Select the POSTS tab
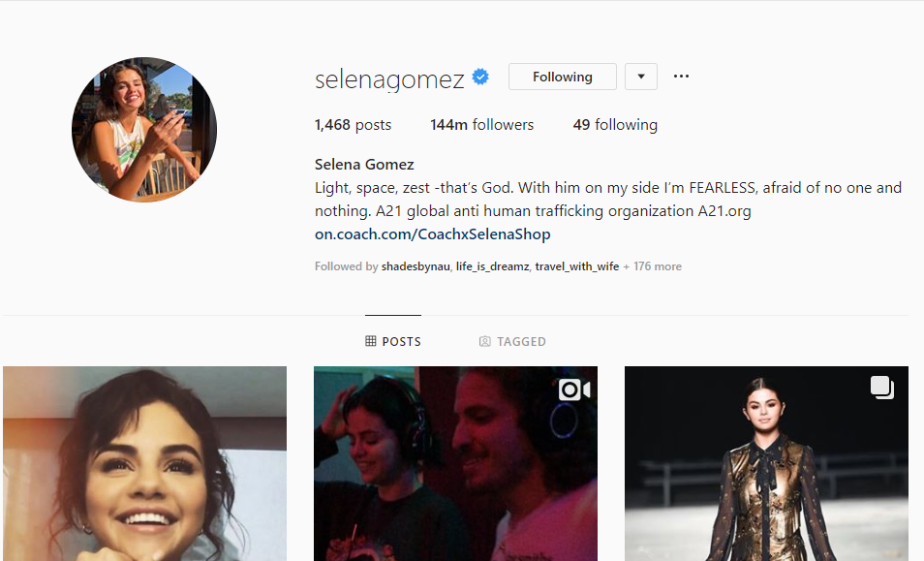924x561 pixels. 393,341
